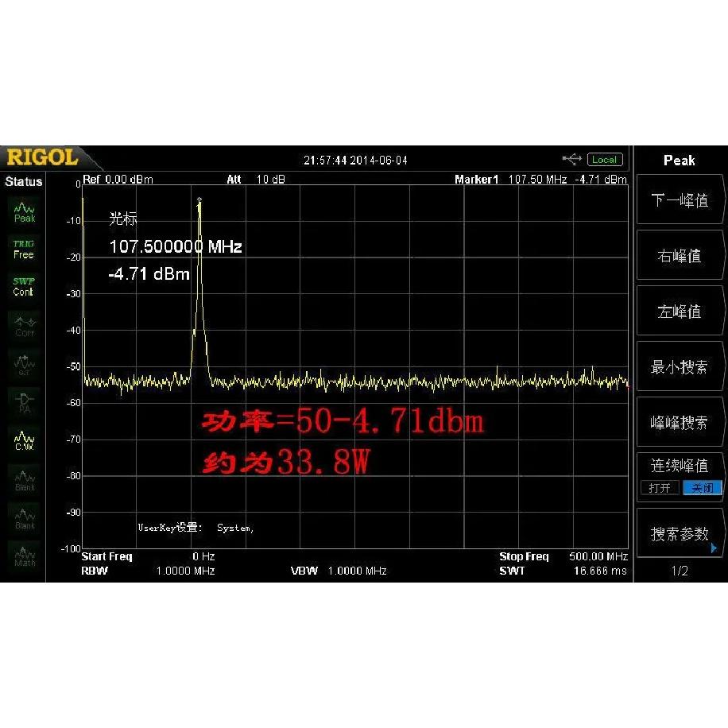728x728 pixels.
Task: Click the -100 axis label
Action: [x=71, y=548]
